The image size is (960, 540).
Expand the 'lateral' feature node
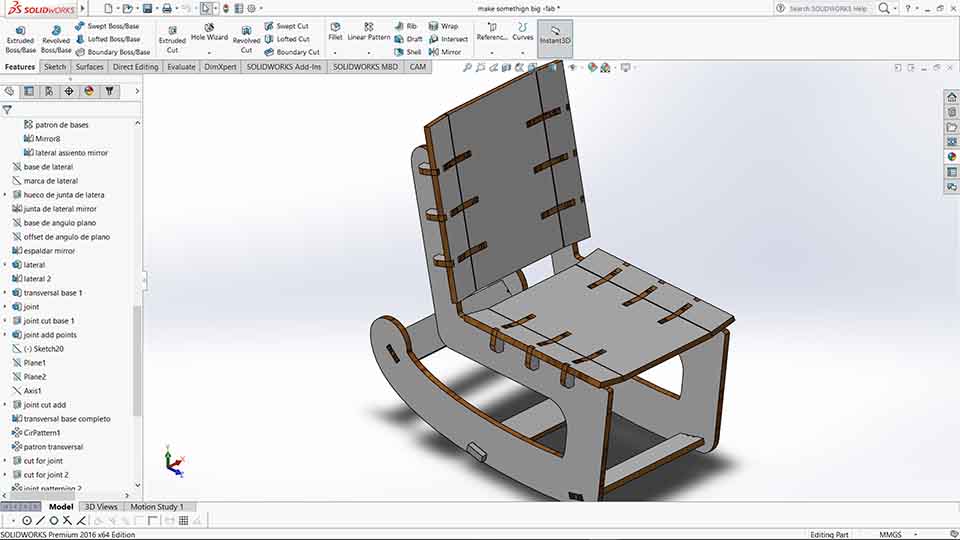click(x=6, y=265)
